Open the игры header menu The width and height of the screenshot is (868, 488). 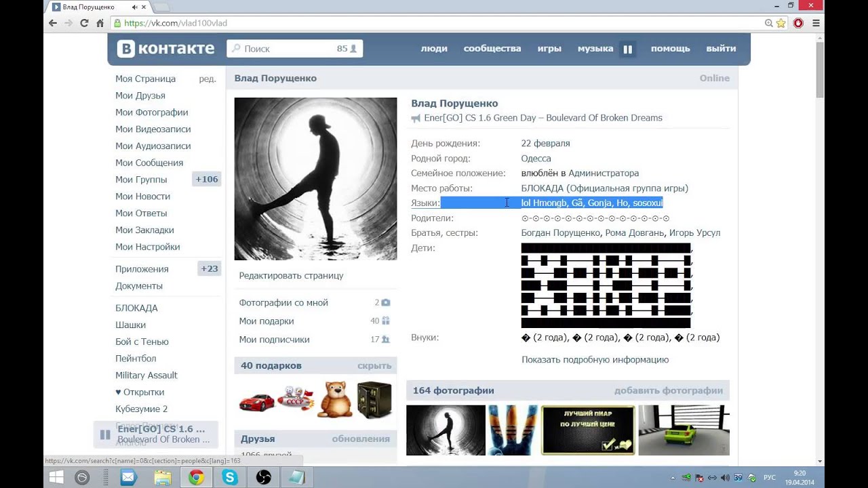549,49
